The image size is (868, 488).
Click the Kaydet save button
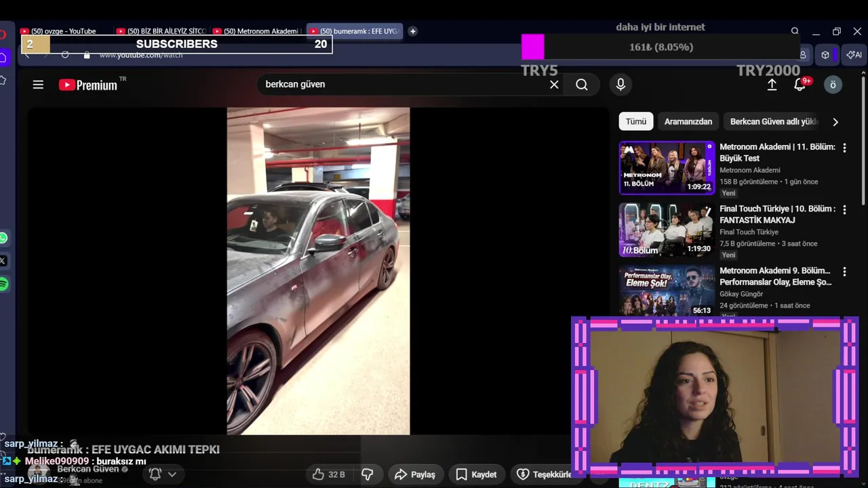(x=476, y=474)
